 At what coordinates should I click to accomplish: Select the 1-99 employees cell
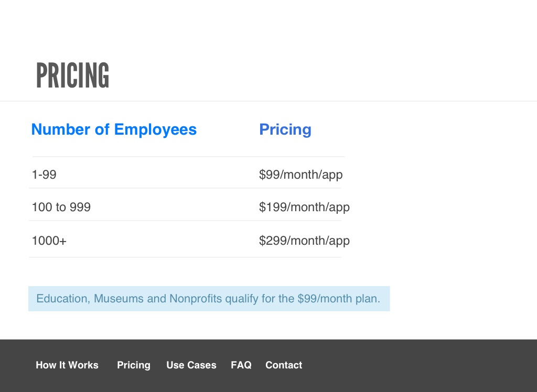44,175
